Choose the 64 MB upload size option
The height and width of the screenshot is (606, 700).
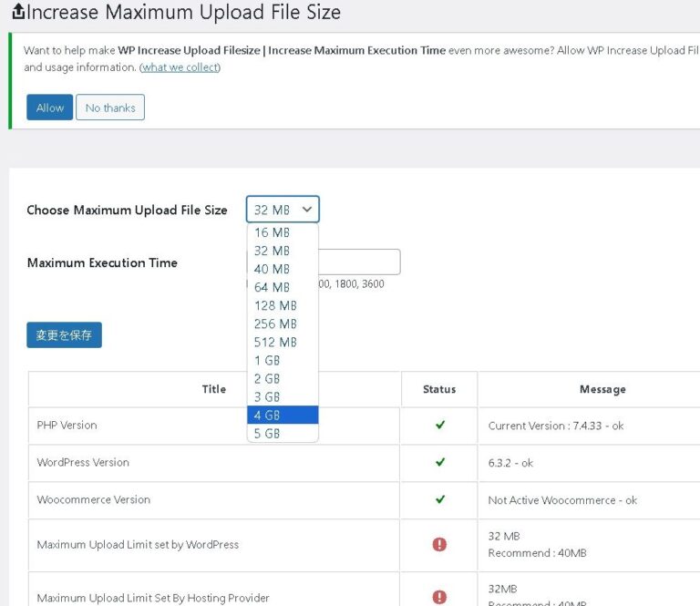[272, 287]
